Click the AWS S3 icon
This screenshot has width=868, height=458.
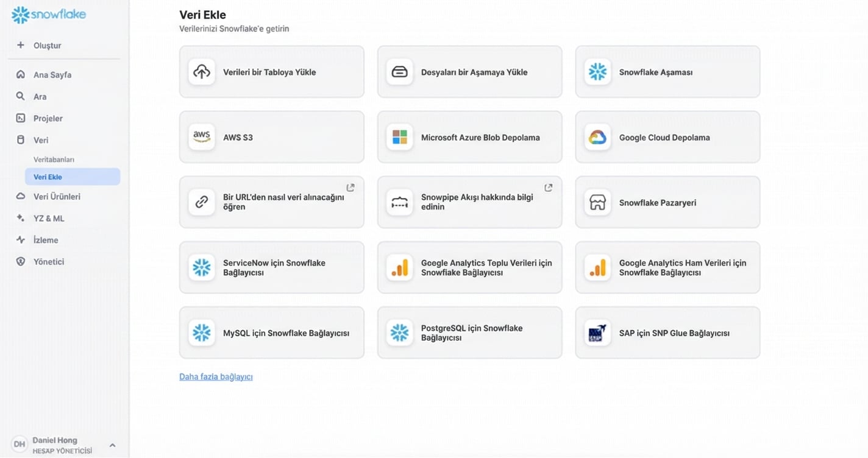click(202, 137)
